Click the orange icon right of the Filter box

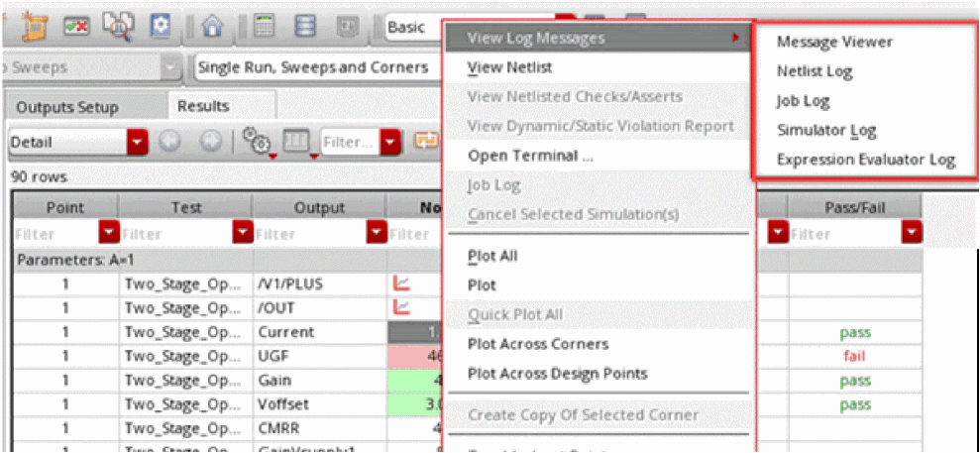(x=426, y=143)
